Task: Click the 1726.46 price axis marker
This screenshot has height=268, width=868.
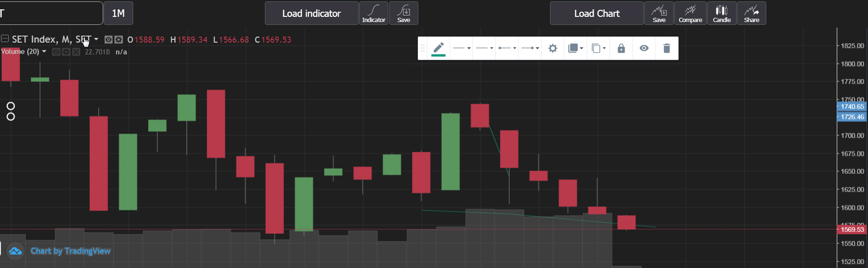Action: pos(852,117)
